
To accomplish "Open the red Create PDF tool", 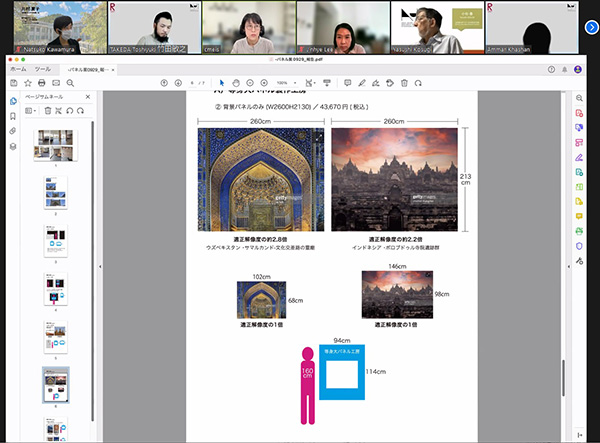I will click(579, 113).
